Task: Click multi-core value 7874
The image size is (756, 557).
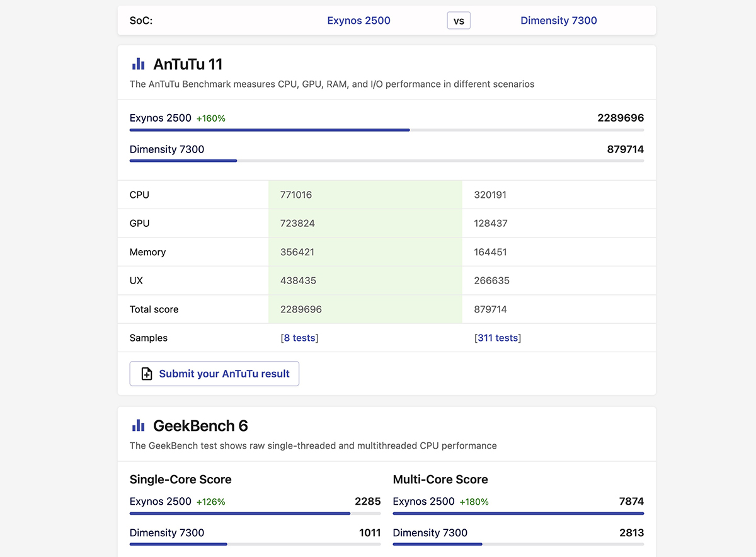Action: click(x=631, y=502)
